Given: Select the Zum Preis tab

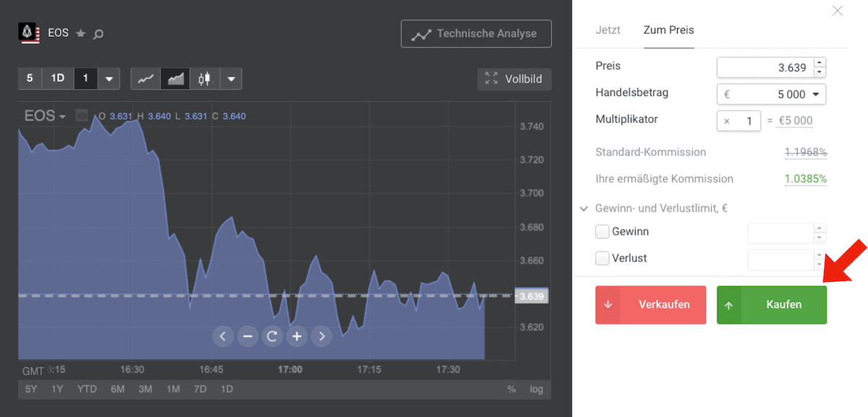Looking at the screenshot, I should point(668,30).
